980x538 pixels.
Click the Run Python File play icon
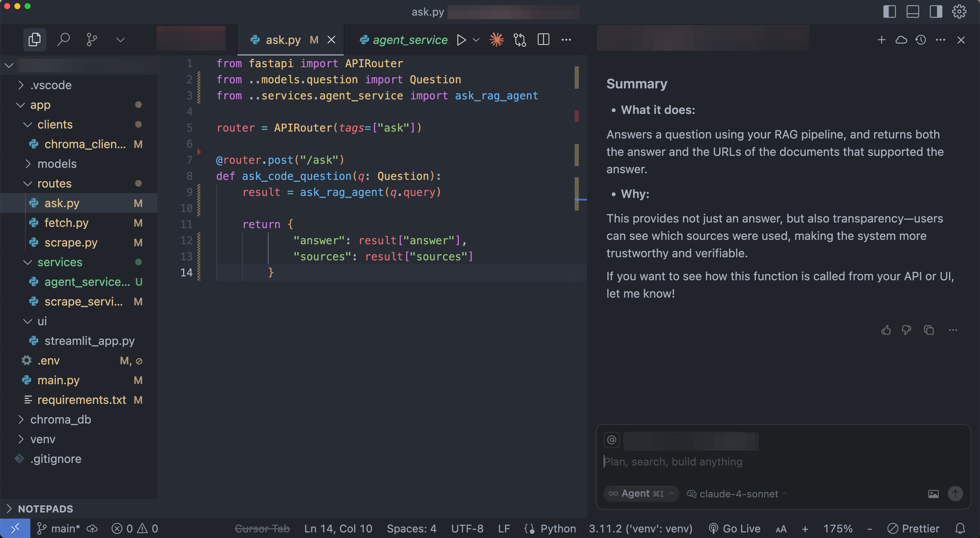click(461, 40)
